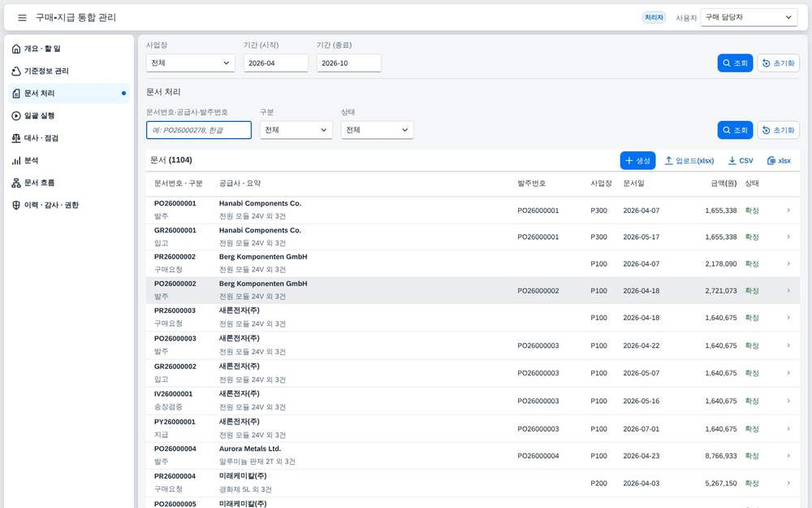Open the 개요 · 할 일 home icon
The width and height of the screenshot is (812, 508).
(x=16, y=49)
